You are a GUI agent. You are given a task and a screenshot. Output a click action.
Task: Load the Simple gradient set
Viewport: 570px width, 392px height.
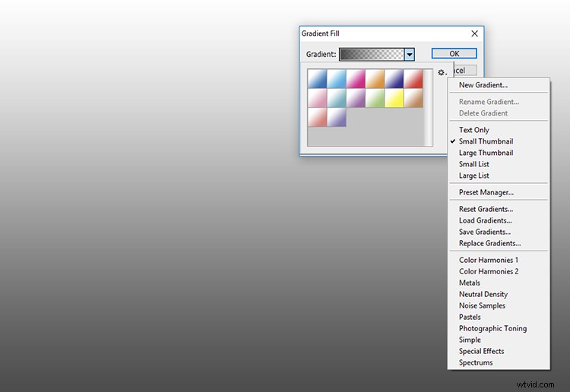coord(470,340)
